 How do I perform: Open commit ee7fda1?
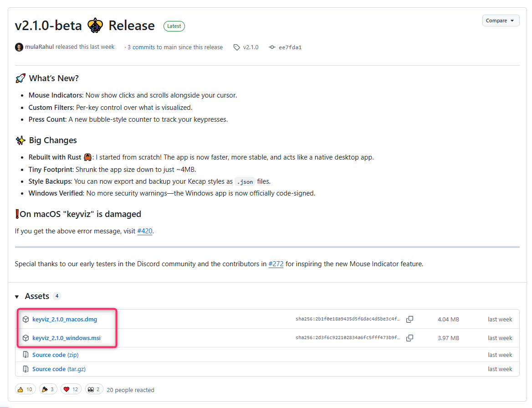[290, 47]
